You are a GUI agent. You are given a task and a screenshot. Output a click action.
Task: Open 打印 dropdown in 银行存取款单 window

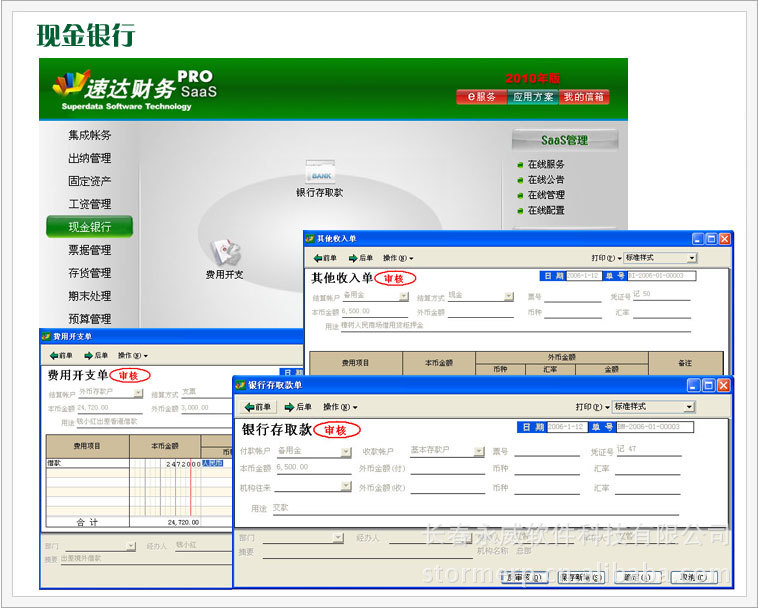point(592,407)
